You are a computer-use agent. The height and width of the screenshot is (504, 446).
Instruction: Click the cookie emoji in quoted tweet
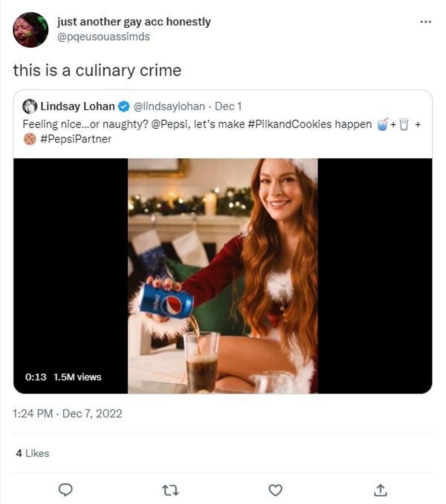pos(30,139)
